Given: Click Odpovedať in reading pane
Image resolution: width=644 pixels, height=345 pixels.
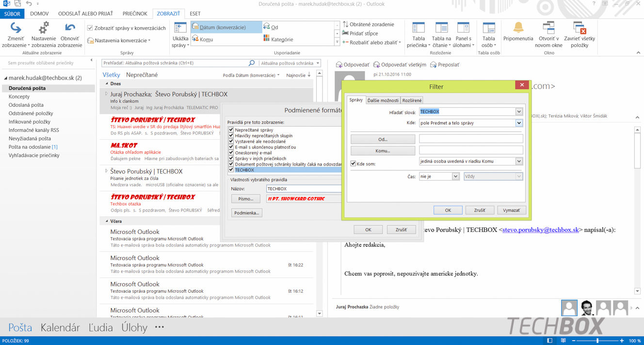Looking at the screenshot, I should pyautogui.click(x=353, y=65).
